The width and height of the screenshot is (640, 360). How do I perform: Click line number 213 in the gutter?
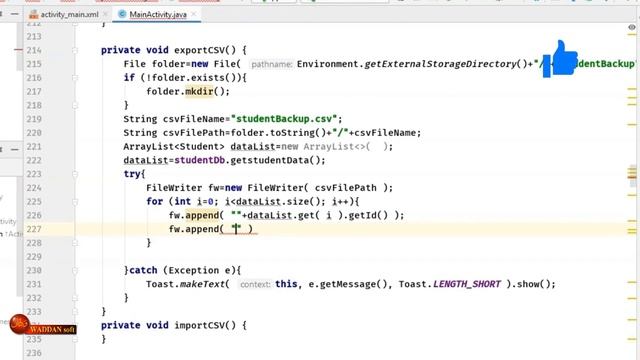(34, 36)
